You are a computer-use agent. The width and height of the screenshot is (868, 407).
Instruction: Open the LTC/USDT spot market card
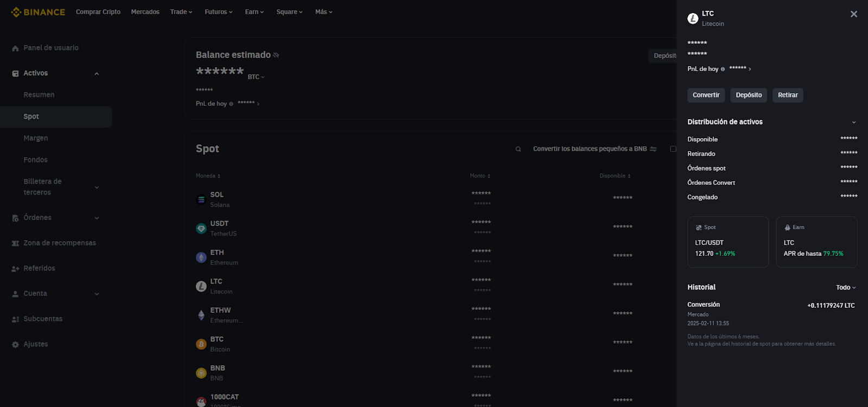pyautogui.click(x=727, y=242)
